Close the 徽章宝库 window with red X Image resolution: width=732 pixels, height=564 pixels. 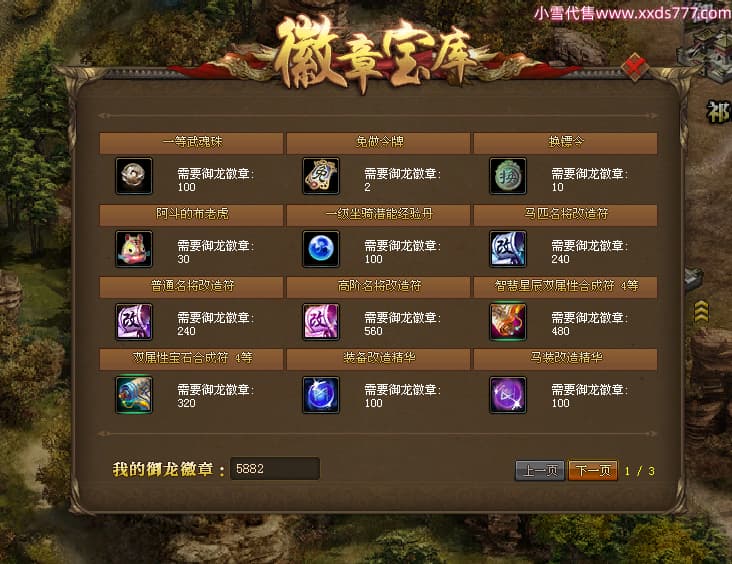[635, 67]
